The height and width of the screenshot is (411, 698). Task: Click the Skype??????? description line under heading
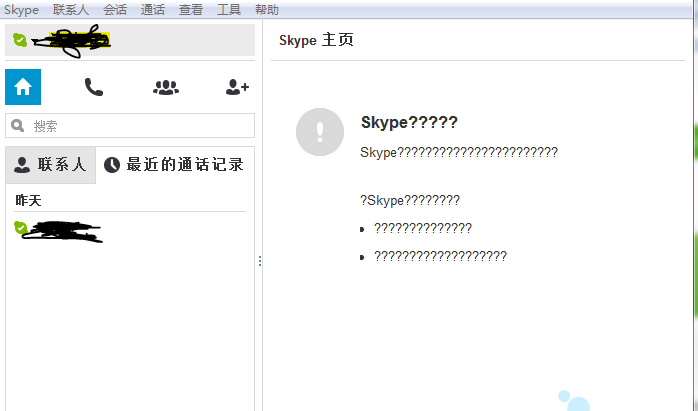tap(459, 152)
